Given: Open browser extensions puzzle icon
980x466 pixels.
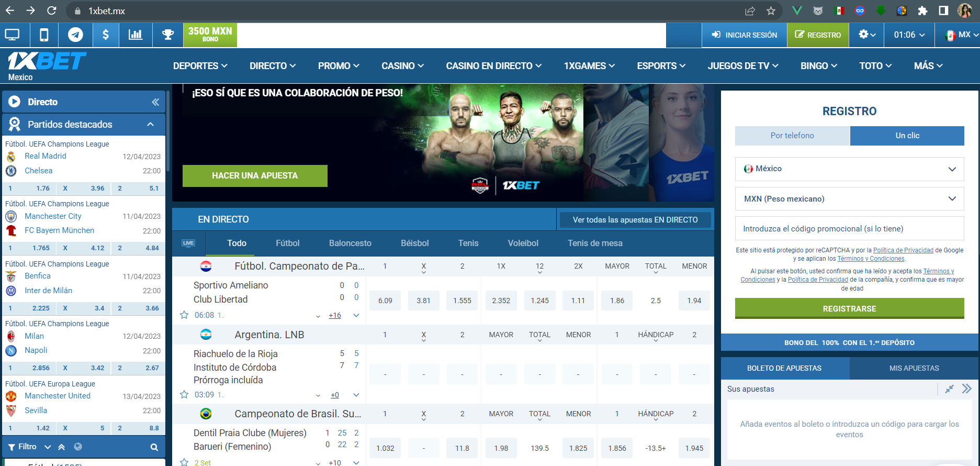Looking at the screenshot, I should pyautogui.click(x=922, y=11).
